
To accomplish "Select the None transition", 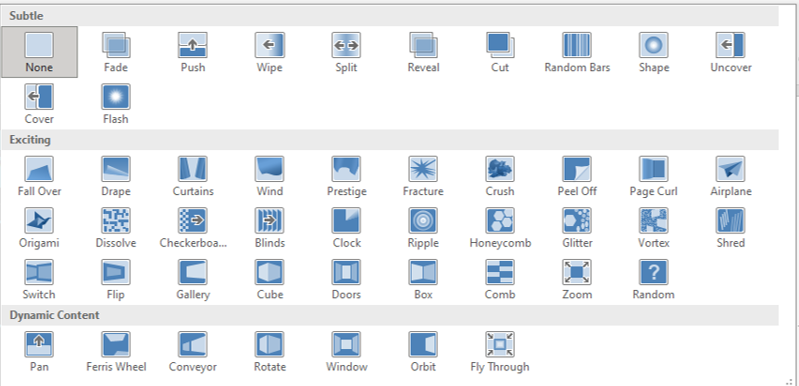I will click(x=39, y=52).
